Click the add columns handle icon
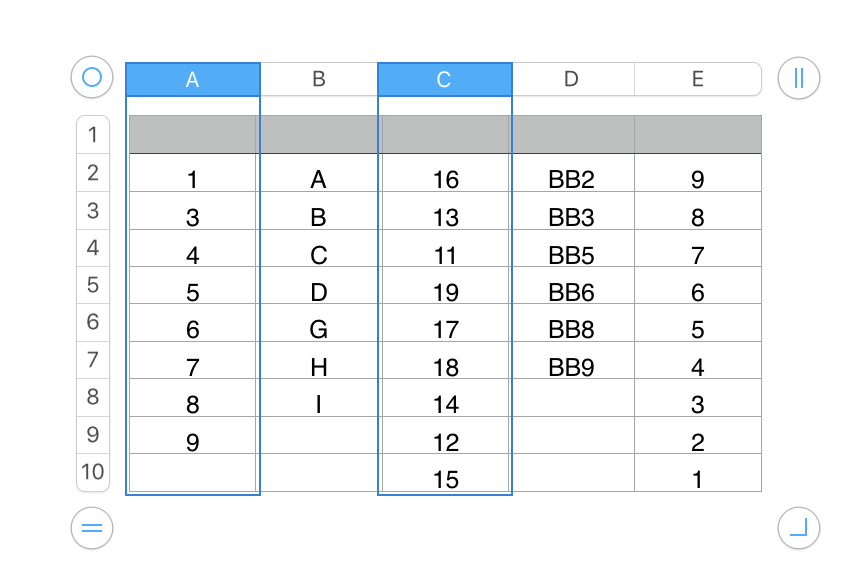Screen dimensions: 848x588 798,78
